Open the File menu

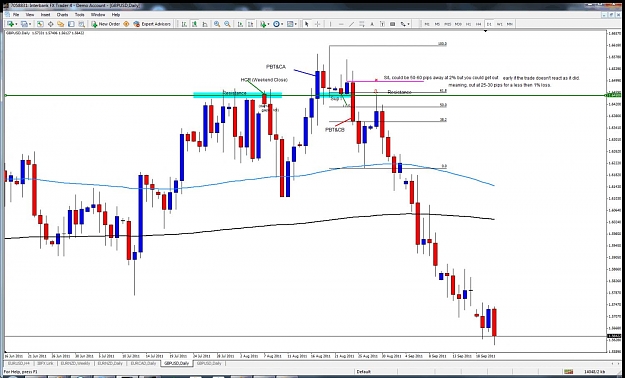16,14
